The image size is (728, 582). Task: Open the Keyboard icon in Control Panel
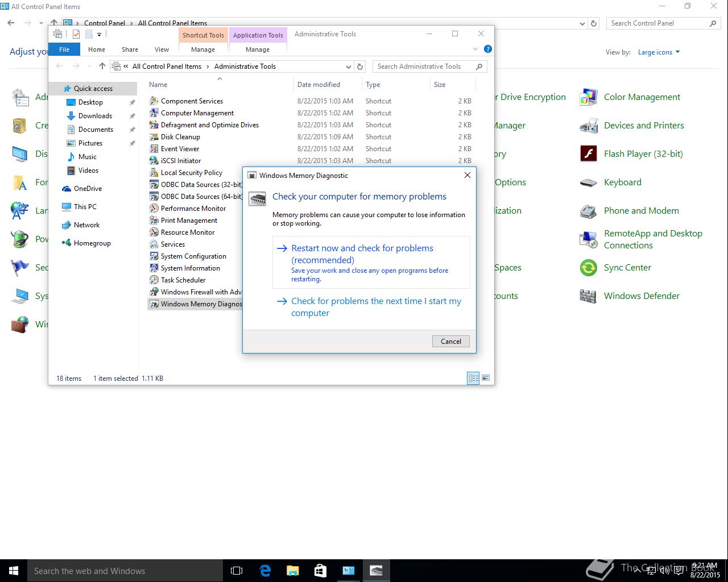coord(588,182)
